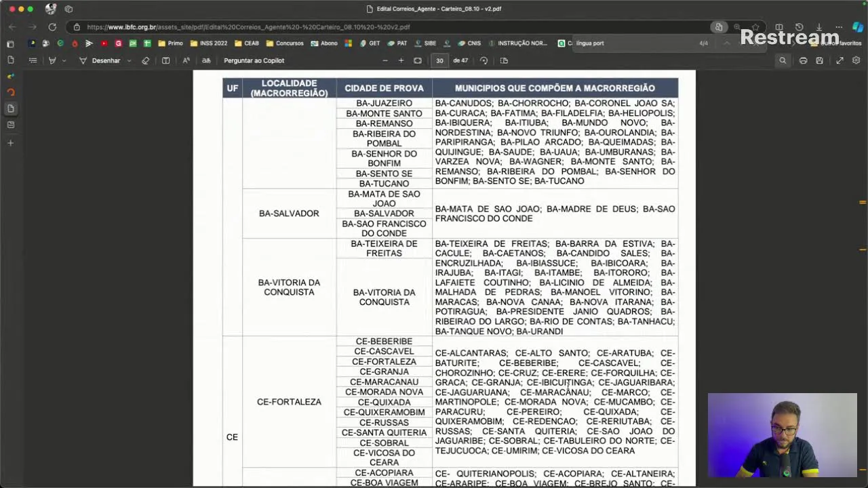Image resolution: width=868 pixels, height=488 pixels.
Task: Open the workspaces icon beside the avatar
Action: pyautogui.click(x=68, y=9)
